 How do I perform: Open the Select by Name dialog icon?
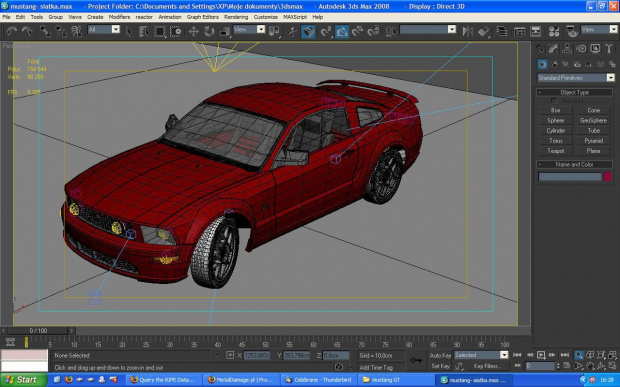pyautogui.click(x=144, y=31)
